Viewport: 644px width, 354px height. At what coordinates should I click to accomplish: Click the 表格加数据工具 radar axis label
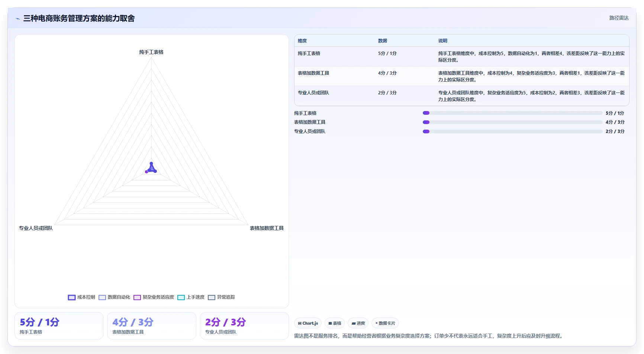267,228
